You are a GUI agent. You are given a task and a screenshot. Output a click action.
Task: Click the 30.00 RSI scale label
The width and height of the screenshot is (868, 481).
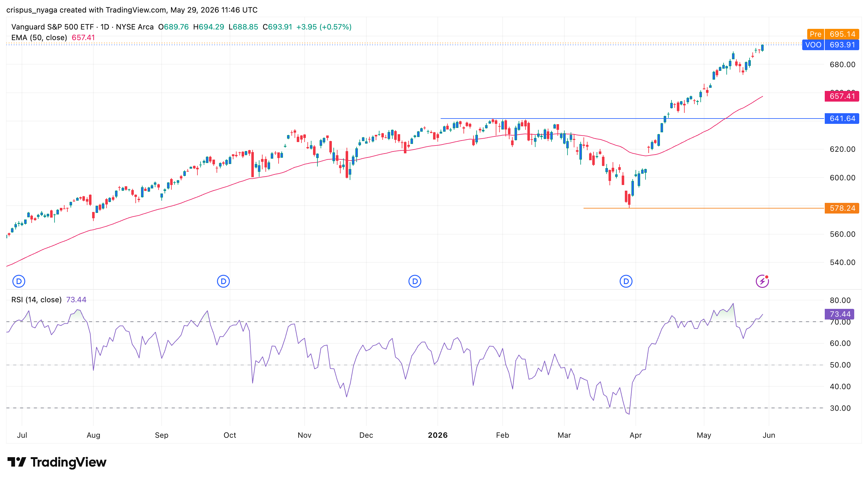(840, 408)
